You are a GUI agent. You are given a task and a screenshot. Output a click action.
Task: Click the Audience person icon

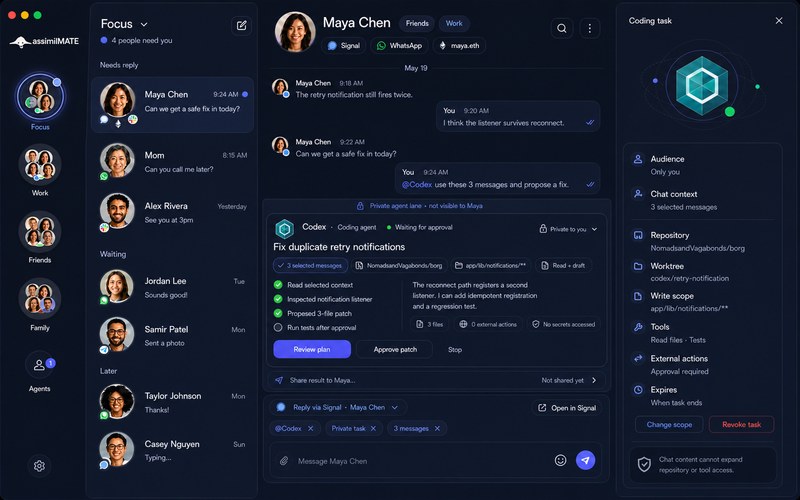(x=638, y=159)
